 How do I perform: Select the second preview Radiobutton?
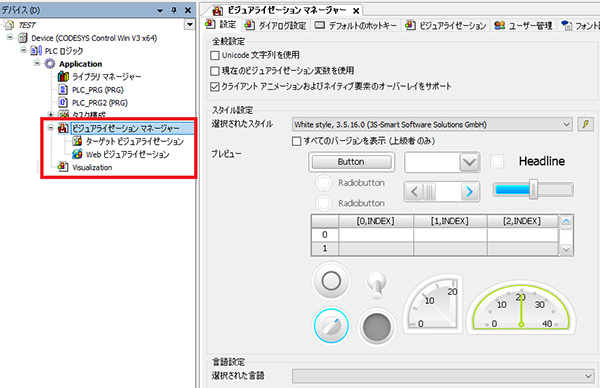[323, 203]
